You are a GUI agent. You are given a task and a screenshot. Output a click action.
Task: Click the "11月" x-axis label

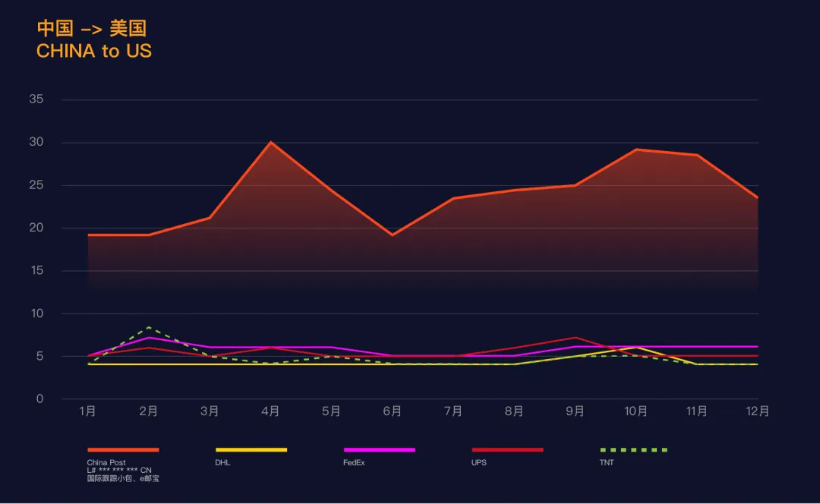(x=697, y=411)
